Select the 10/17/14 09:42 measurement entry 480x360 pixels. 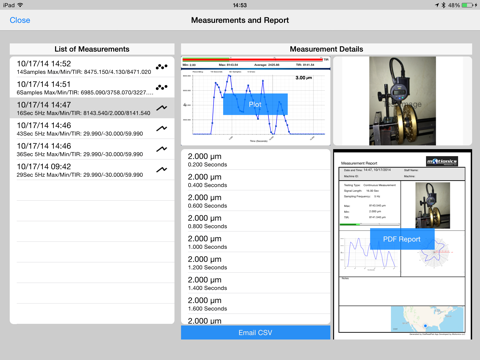pos(92,170)
